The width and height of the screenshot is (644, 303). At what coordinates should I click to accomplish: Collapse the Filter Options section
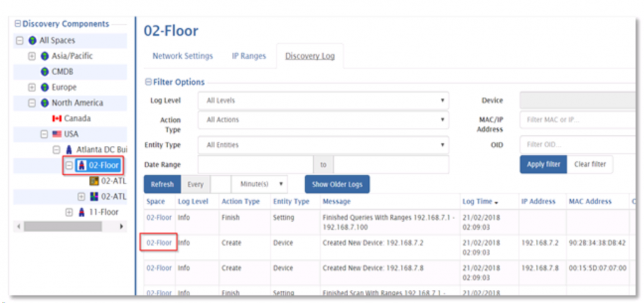[x=148, y=82]
